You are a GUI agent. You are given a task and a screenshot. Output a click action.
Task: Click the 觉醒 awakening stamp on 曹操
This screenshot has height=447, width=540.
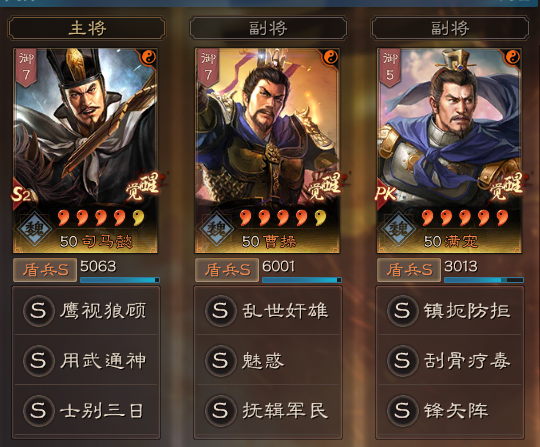point(324,186)
